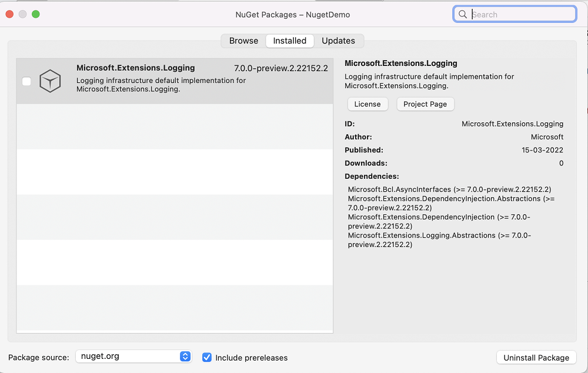The width and height of the screenshot is (588, 373).
Task: Click Uninstall Package
Action: point(536,357)
